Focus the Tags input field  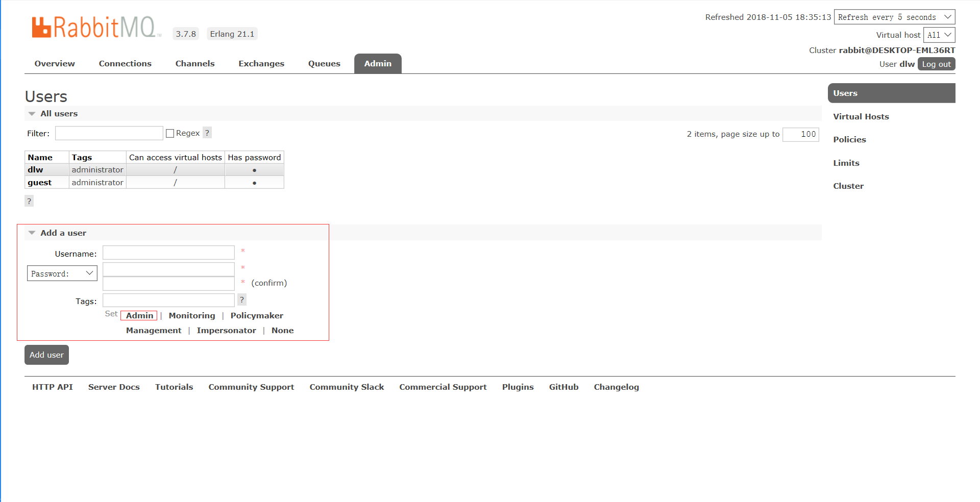(x=168, y=300)
